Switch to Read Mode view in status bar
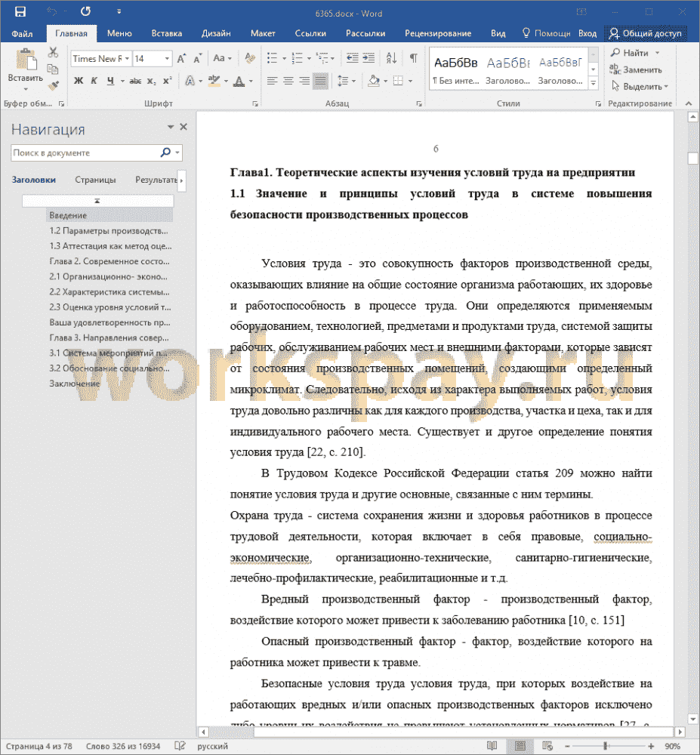Screen dimensions: 700x755 tap(492, 746)
